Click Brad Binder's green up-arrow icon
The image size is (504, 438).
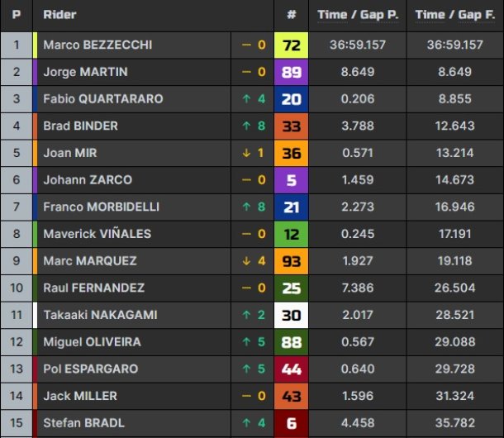point(246,126)
